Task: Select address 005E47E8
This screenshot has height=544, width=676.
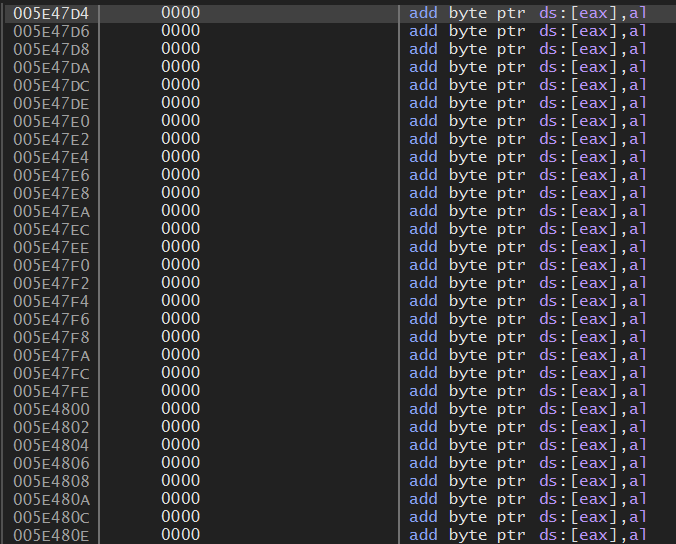Action: coord(51,194)
